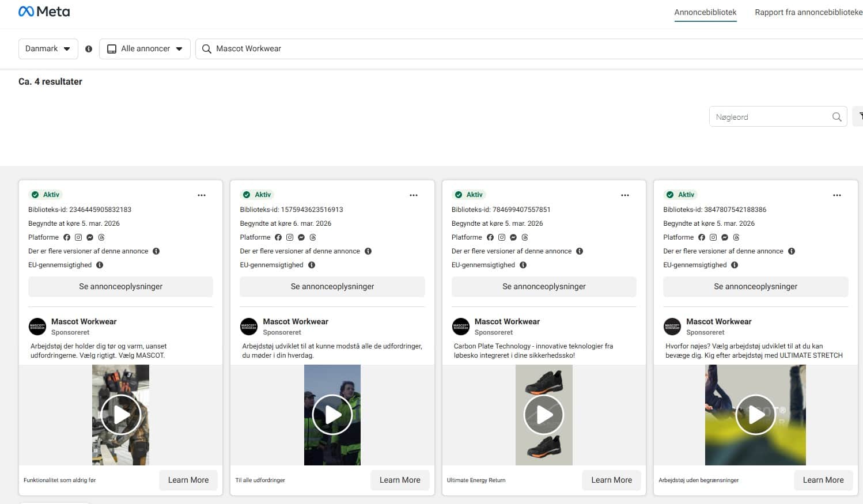Expand the Alle annoncer category dropdown

tap(145, 49)
